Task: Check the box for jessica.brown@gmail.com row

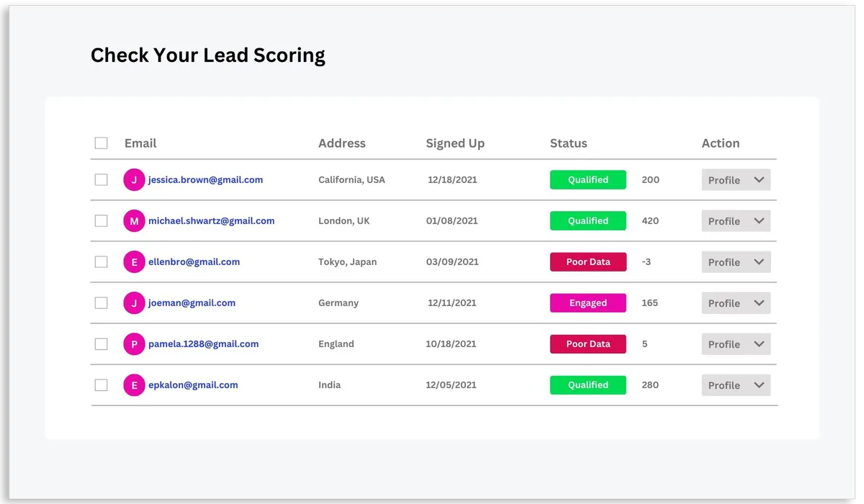Action: tap(102, 180)
